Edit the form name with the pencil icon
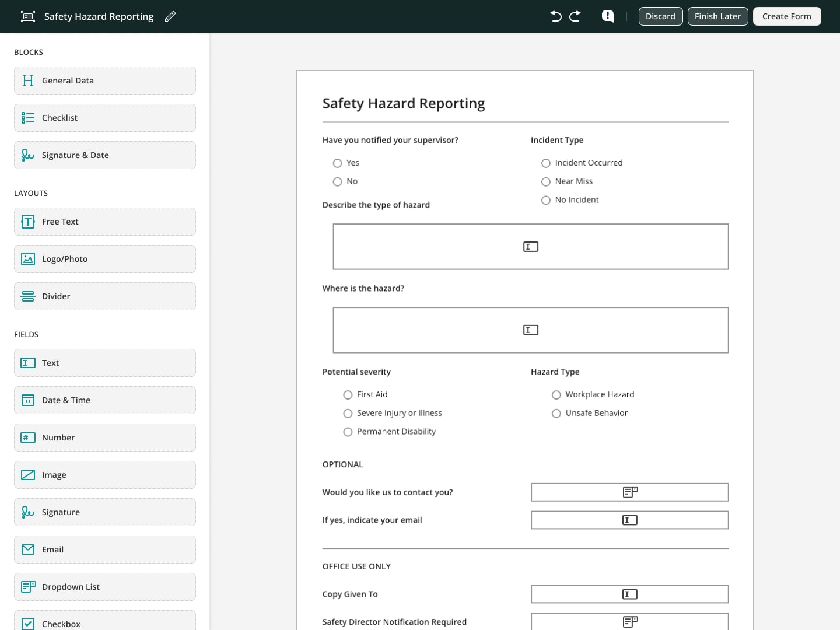Screen dimensions: 840x630 [170, 16]
